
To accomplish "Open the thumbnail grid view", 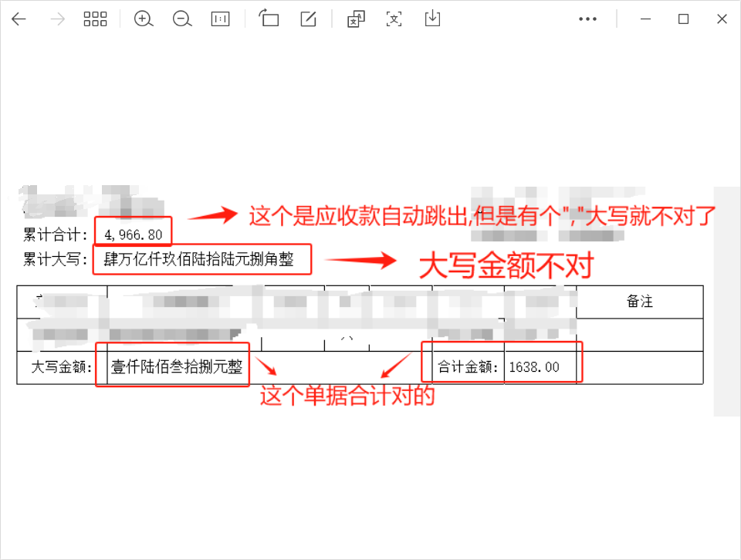I will coord(95,19).
